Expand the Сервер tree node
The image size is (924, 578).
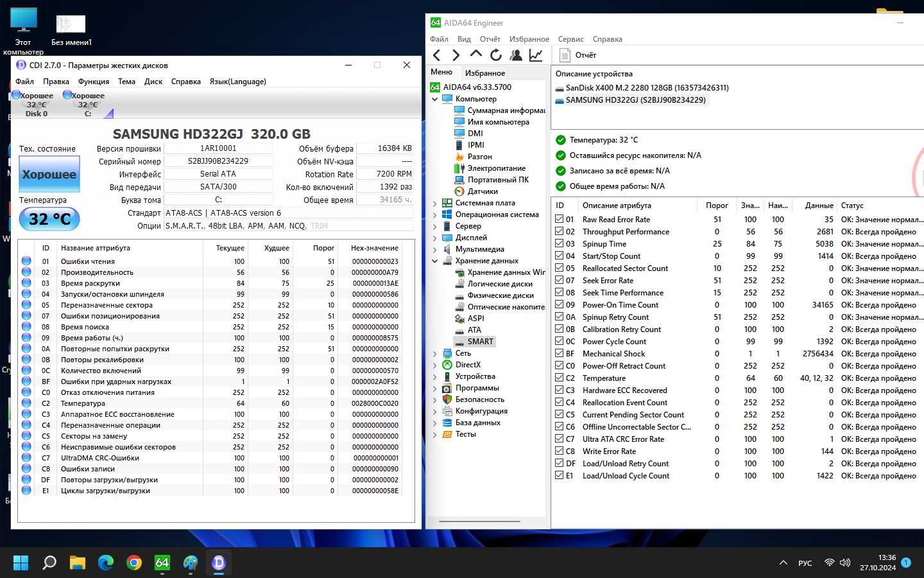tap(434, 227)
